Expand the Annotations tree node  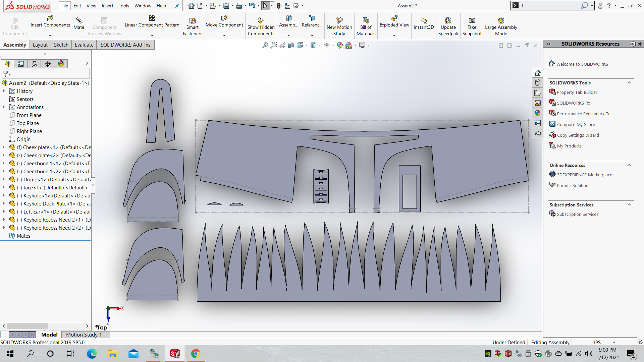(4, 107)
